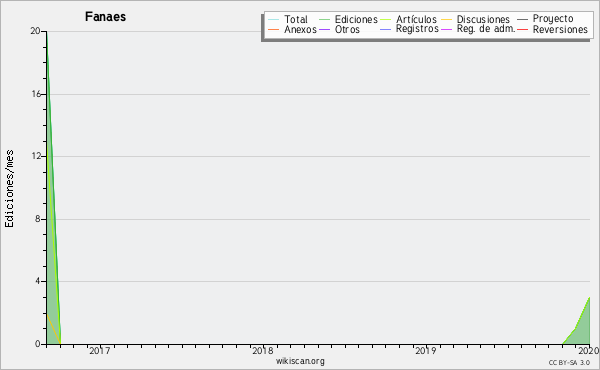Click the Artículos legend label
Image resolution: width=600 pixels, height=370 pixels.
416,19
